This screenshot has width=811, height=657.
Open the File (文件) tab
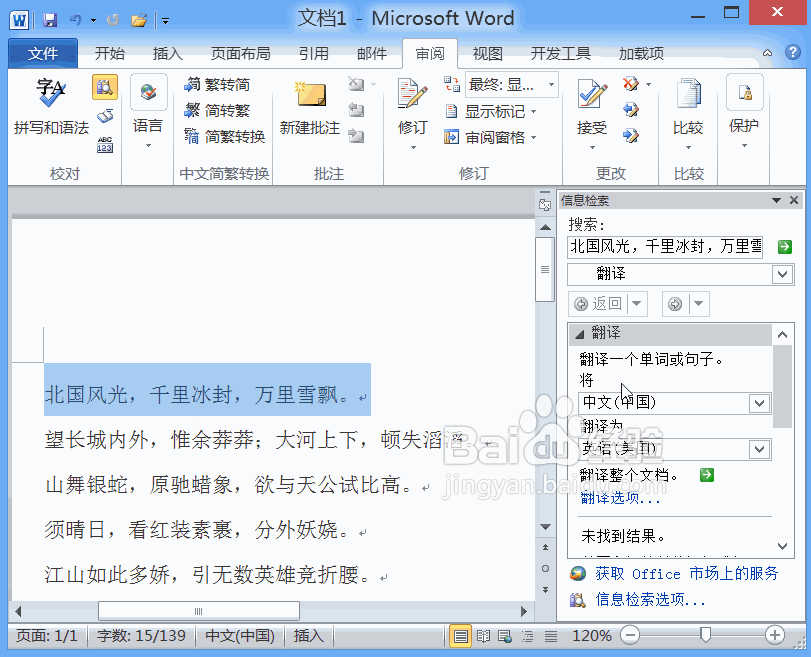43,53
